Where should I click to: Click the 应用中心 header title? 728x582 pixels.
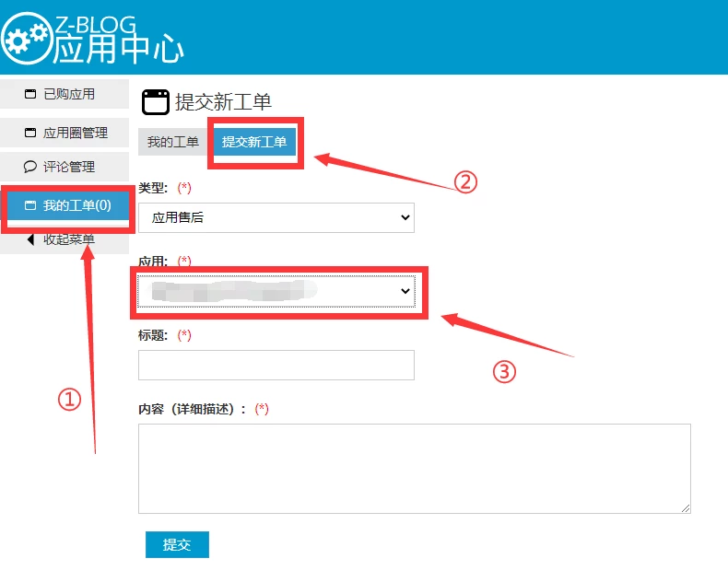click(119, 51)
